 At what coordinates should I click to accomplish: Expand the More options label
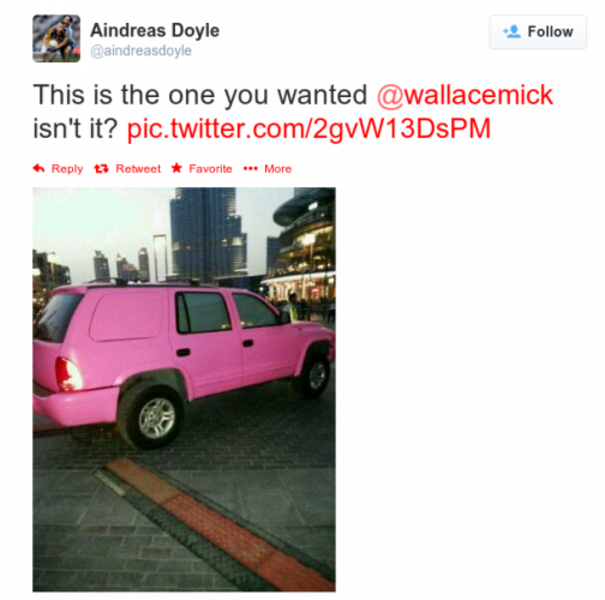click(x=278, y=169)
